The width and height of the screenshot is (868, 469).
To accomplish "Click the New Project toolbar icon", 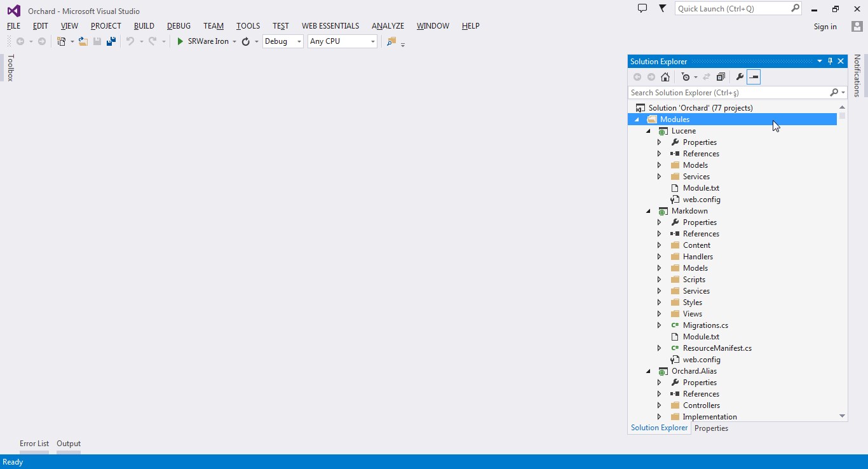I will [62, 41].
